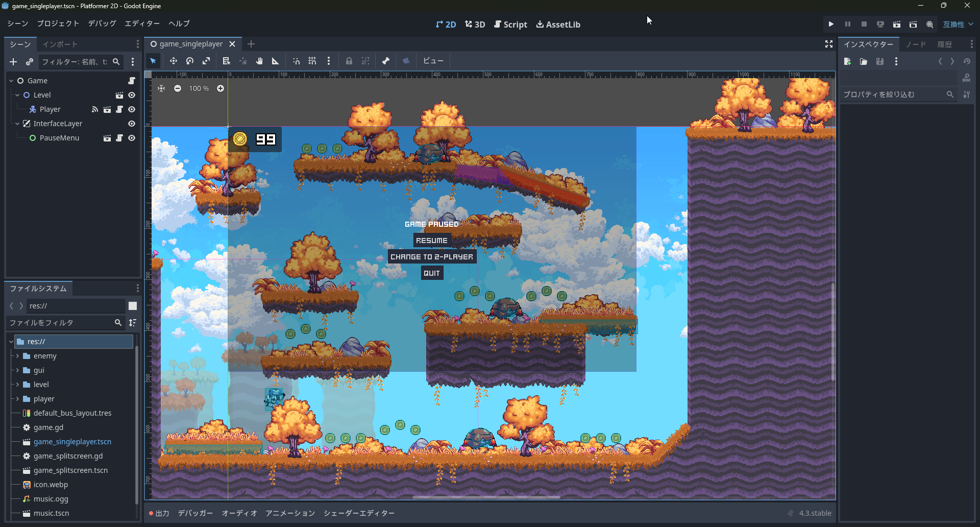Instantiate child scene link icon
The width and height of the screenshot is (980, 527).
pos(30,62)
